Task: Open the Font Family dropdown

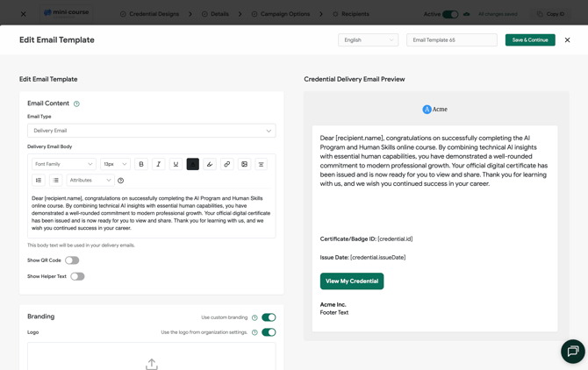Action: click(64, 164)
